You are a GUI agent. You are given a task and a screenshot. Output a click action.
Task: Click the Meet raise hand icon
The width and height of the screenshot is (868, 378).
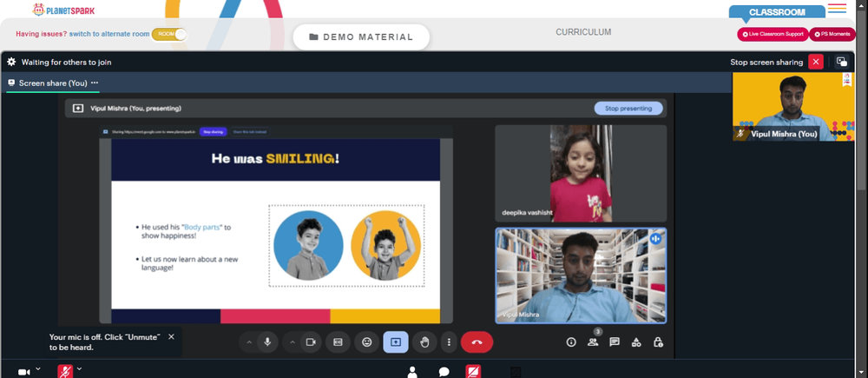[424, 342]
